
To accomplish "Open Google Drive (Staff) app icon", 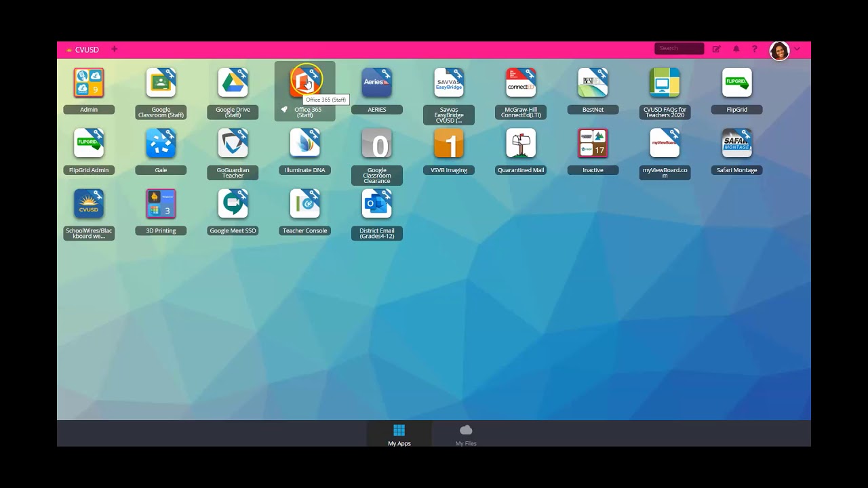I will [233, 83].
